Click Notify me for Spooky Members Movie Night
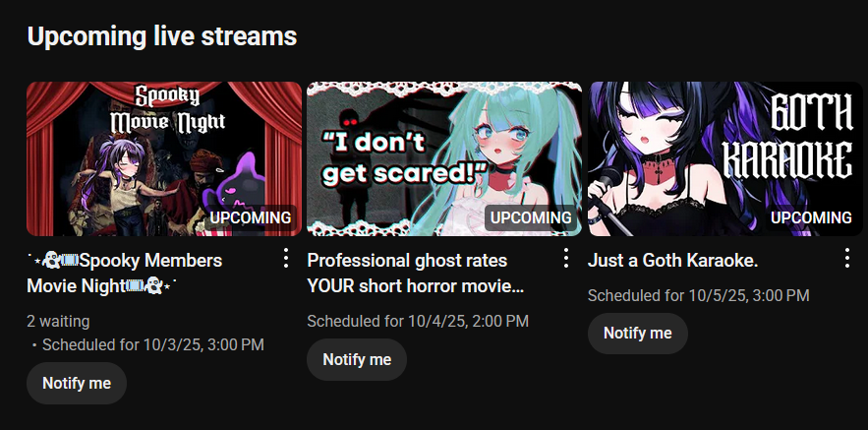 coord(77,384)
